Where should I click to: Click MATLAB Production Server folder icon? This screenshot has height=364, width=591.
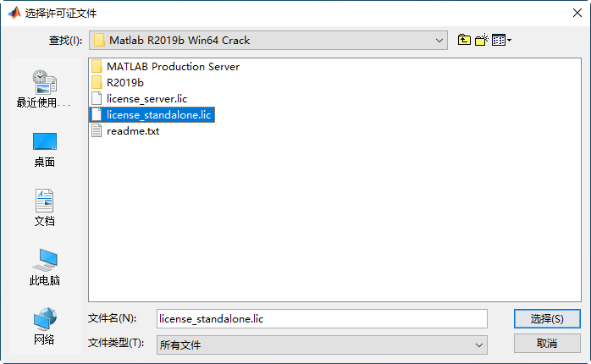97,67
